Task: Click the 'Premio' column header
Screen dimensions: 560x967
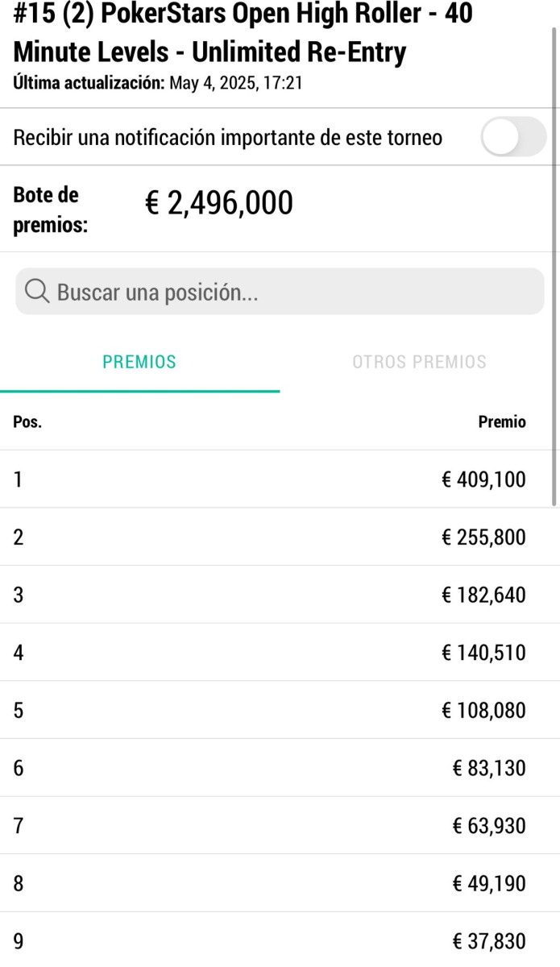Action: tap(501, 422)
